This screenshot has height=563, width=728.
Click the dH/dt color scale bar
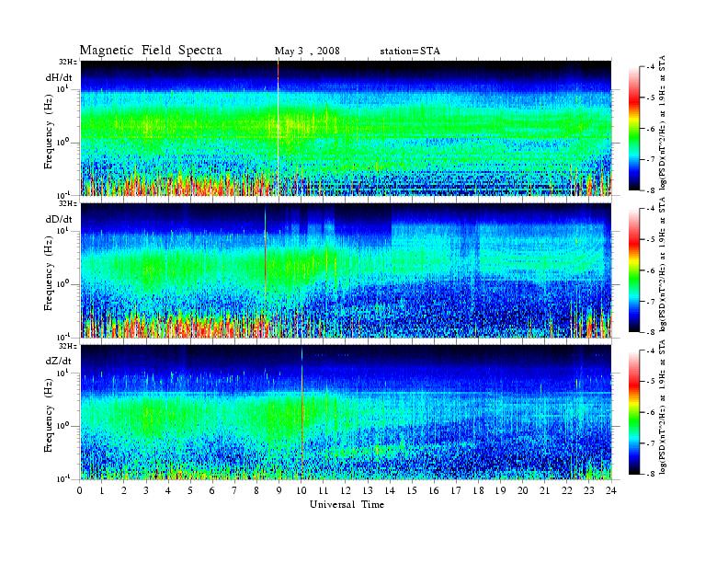pyautogui.click(x=634, y=129)
